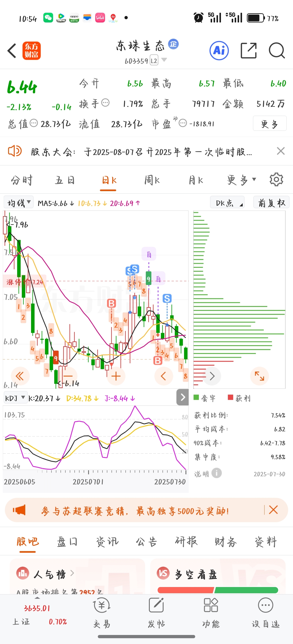Tap the info bubble beside 市盈

click(x=183, y=123)
